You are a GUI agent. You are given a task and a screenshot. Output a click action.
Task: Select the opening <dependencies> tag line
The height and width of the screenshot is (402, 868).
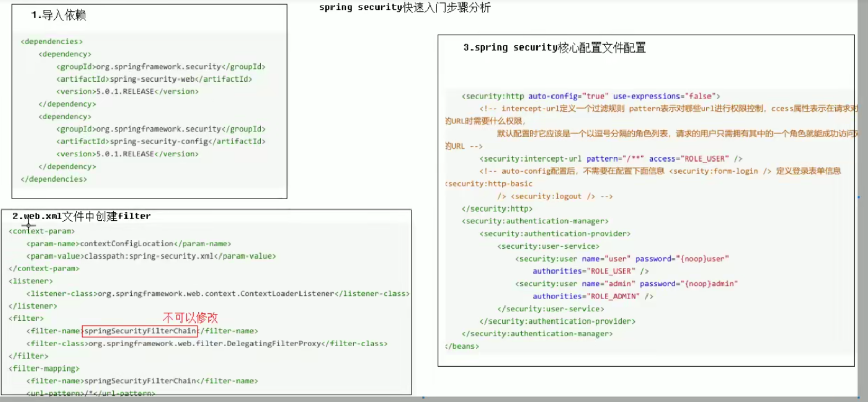52,41
